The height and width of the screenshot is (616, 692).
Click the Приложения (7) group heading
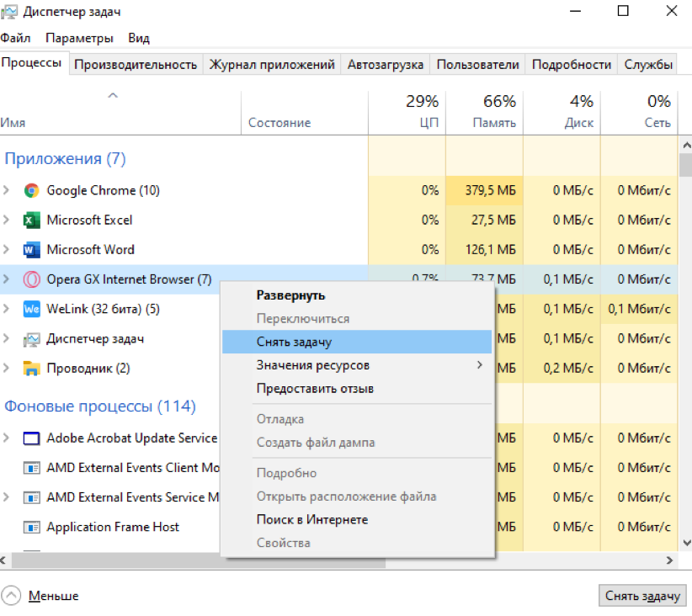[x=65, y=158]
